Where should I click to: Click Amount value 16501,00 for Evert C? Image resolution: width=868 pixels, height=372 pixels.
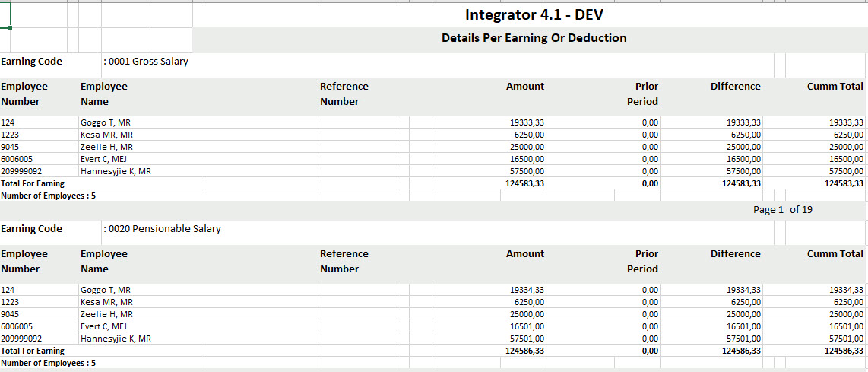(x=526, y=326)
